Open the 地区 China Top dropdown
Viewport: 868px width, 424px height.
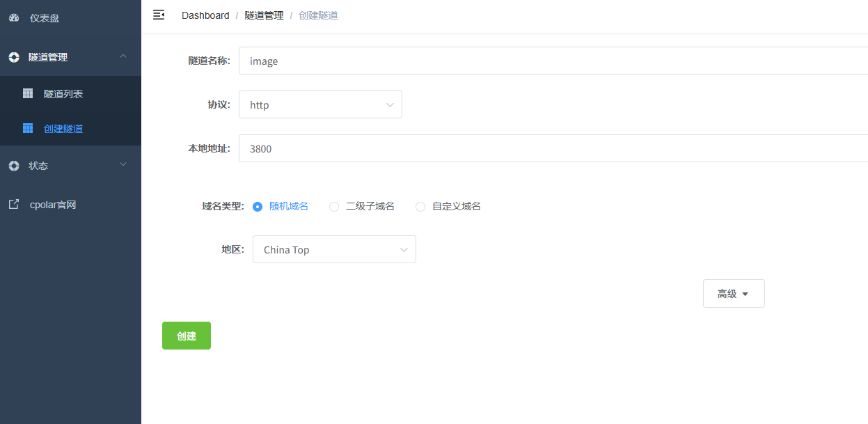pyautogui.click(x=334, y=249)
